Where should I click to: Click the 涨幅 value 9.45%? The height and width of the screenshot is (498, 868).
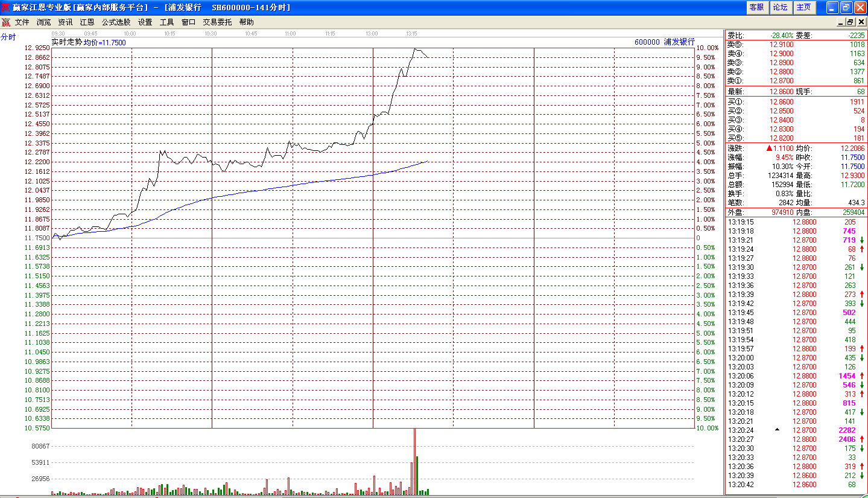[784, 158]
